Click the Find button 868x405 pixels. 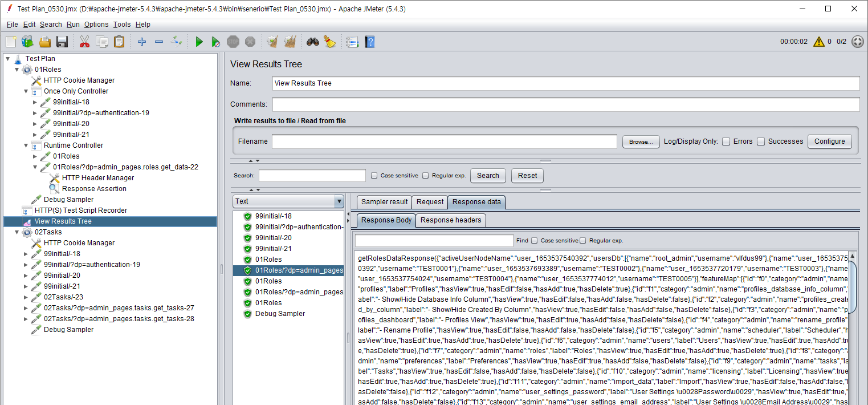point(522,241)
